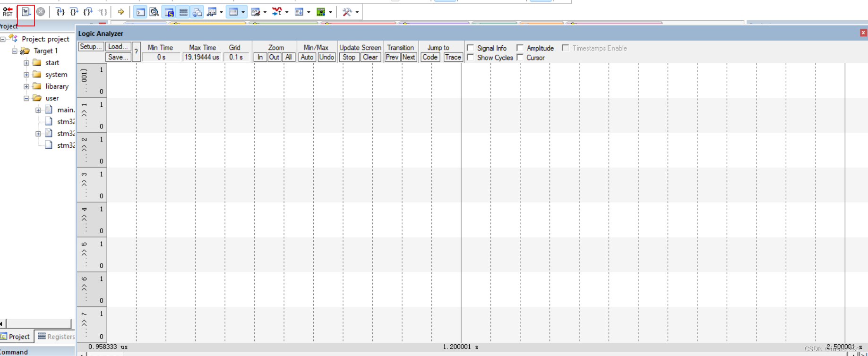
Task: Click the Trace Windows icon
Action: [x=299, y=12]
